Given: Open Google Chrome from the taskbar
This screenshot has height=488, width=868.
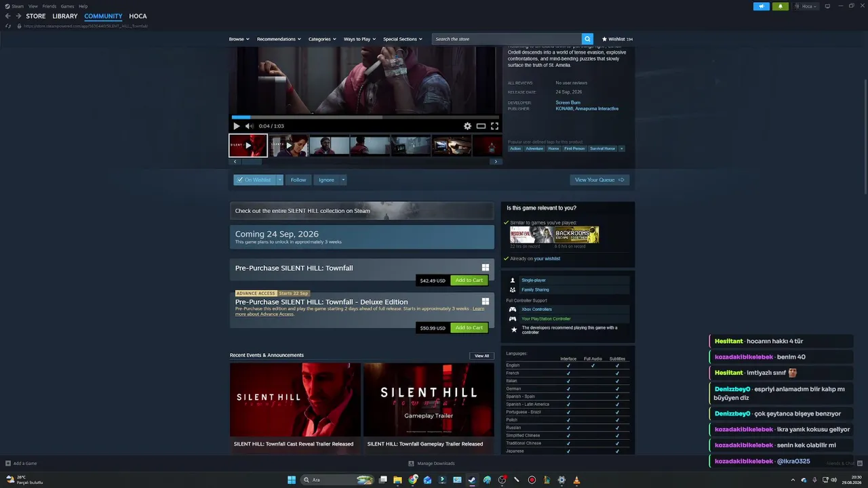Looking at the screenshot, I should 413,480.
